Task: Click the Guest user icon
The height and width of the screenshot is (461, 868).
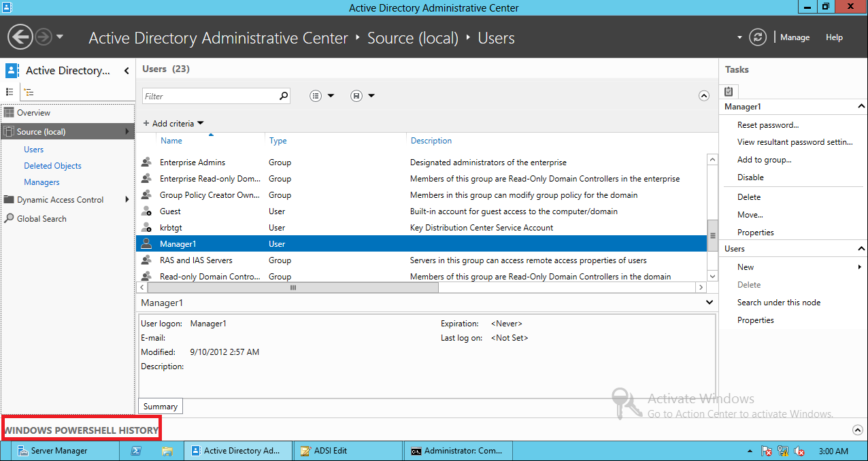Action: pyautogui.click(x=146, y=211)
